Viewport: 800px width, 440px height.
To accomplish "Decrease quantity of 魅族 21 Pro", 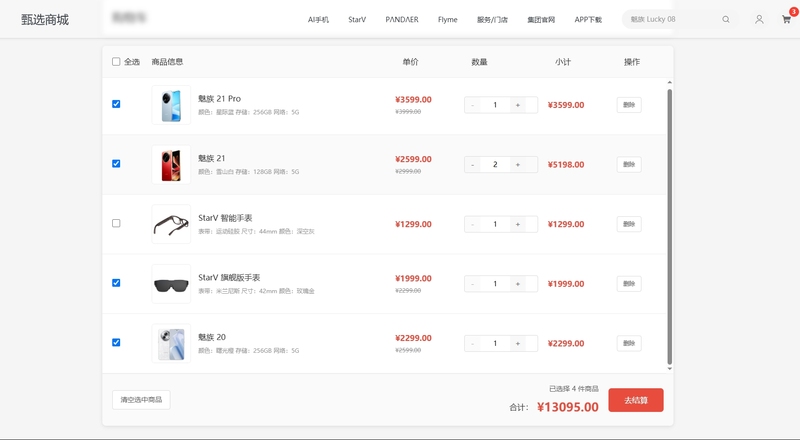I will (x=472, y=105).
